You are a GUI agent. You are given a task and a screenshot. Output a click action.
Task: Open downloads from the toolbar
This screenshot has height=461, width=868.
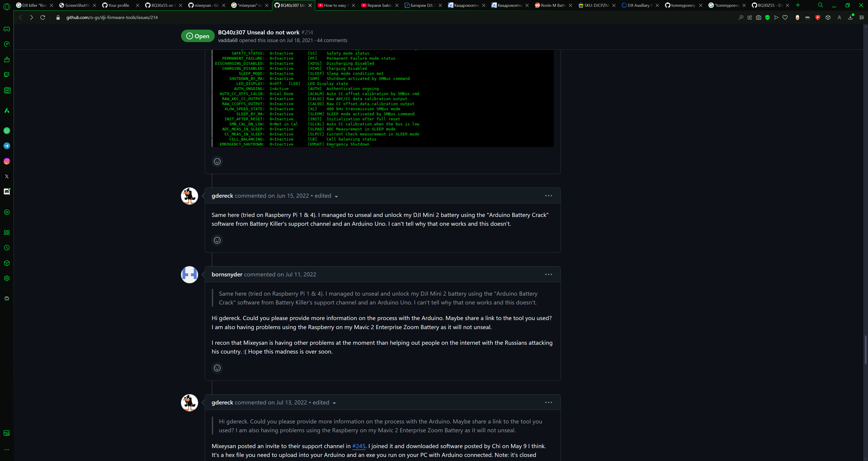(850, 18)
